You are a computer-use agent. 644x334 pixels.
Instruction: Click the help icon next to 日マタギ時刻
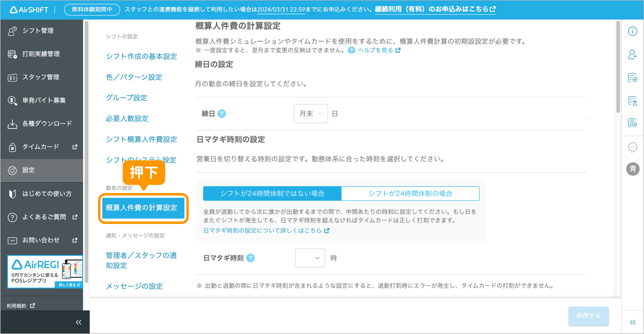(x=250, y=258)
